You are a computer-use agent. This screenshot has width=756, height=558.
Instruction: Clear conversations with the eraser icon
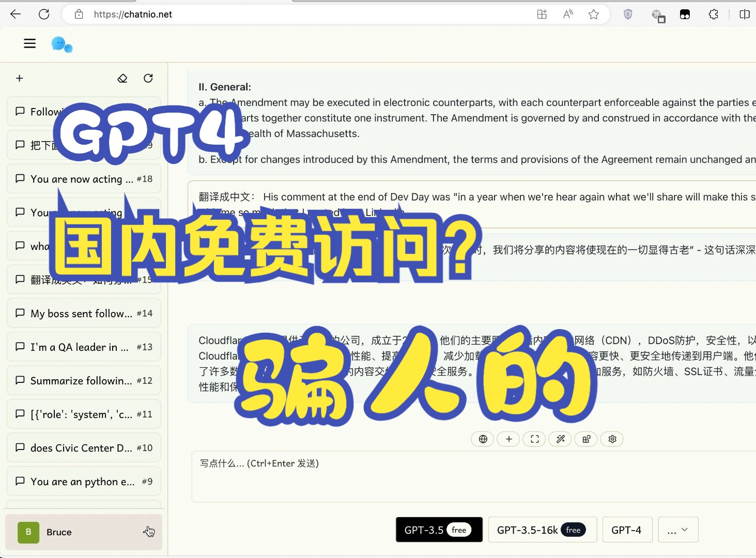coord(122,79)
